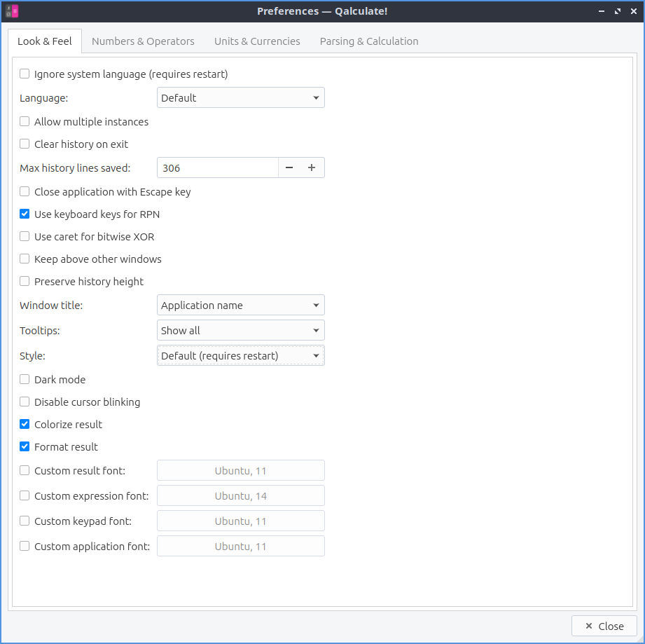Minimize the Preferences window
645x644 pixels.
(x=602, y=11)
